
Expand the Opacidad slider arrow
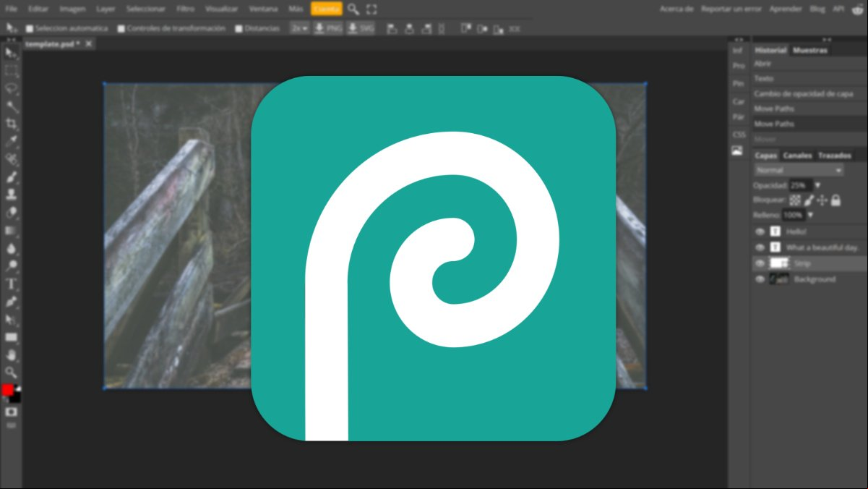click(817, 186)
